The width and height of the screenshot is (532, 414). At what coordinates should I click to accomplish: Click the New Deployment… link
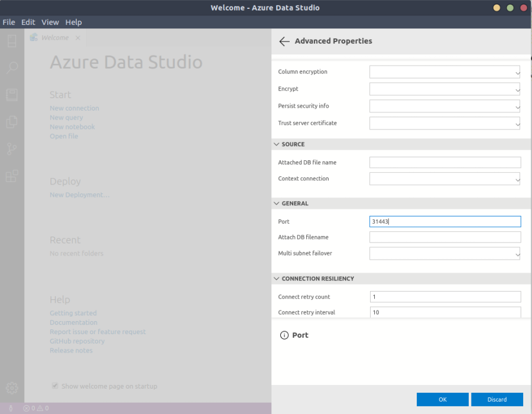(79, 195)
